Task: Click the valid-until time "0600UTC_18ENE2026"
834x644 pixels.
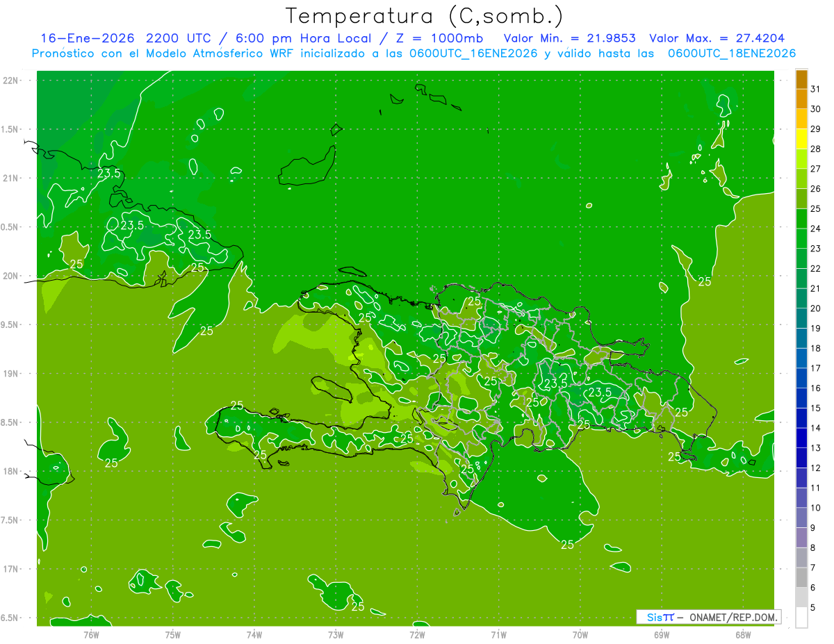Action: point(731,53)
